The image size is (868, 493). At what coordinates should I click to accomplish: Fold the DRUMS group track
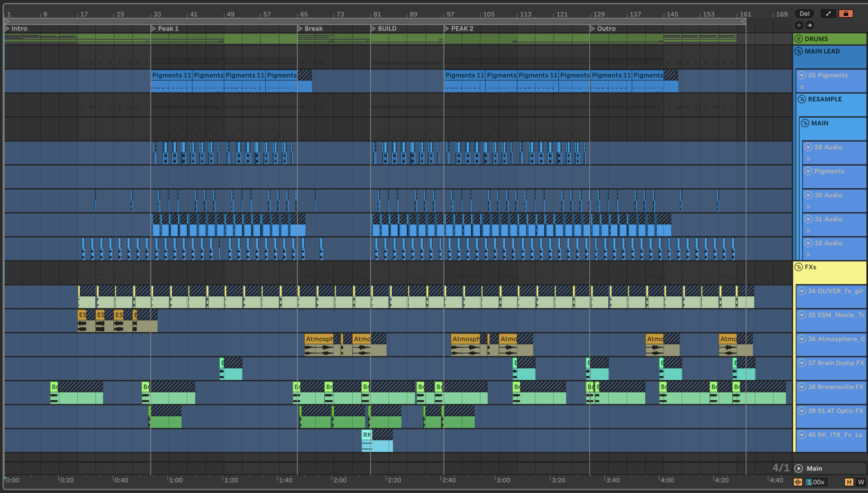click(x=799, y=39)
